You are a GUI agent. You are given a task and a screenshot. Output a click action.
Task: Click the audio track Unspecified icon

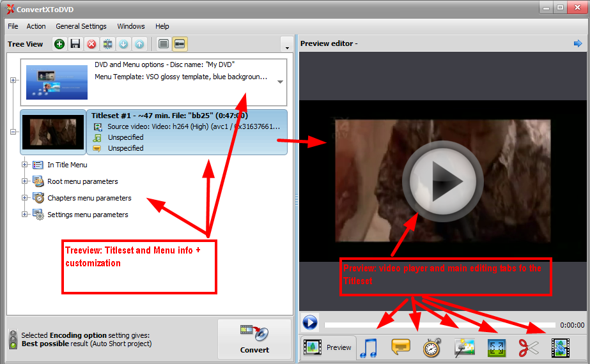tap(97, 138)
